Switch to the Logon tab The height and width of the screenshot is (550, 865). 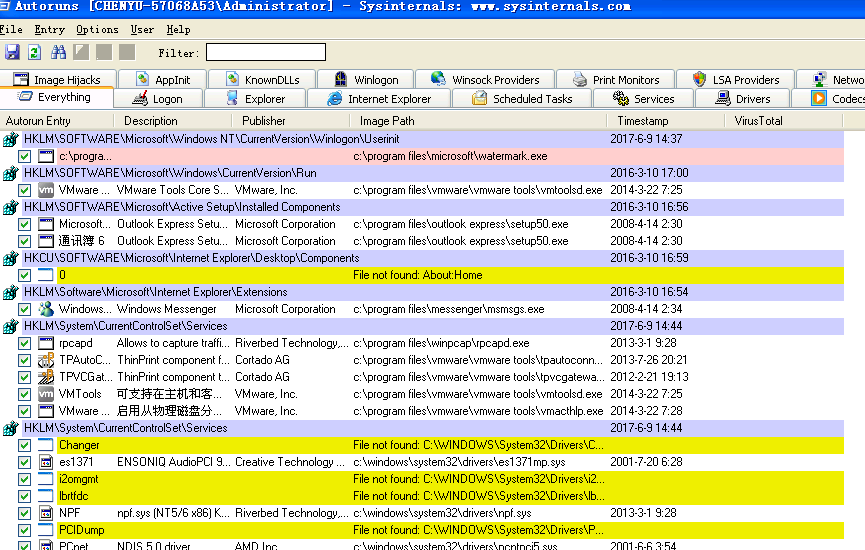pos(158,99)
